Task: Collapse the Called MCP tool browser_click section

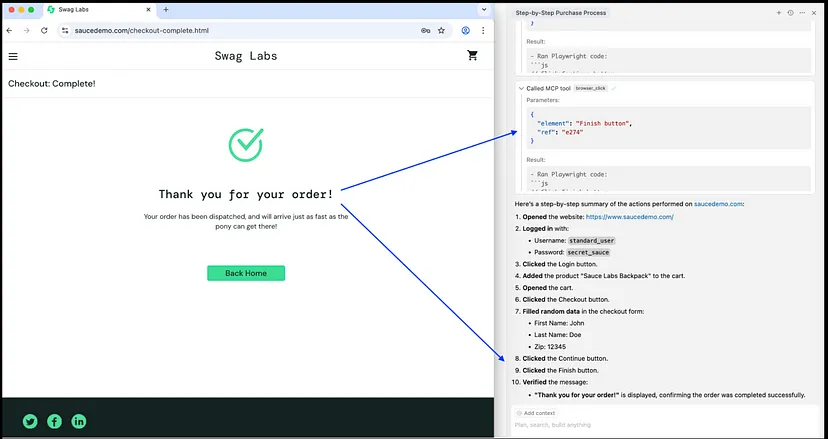Action: 522,88
